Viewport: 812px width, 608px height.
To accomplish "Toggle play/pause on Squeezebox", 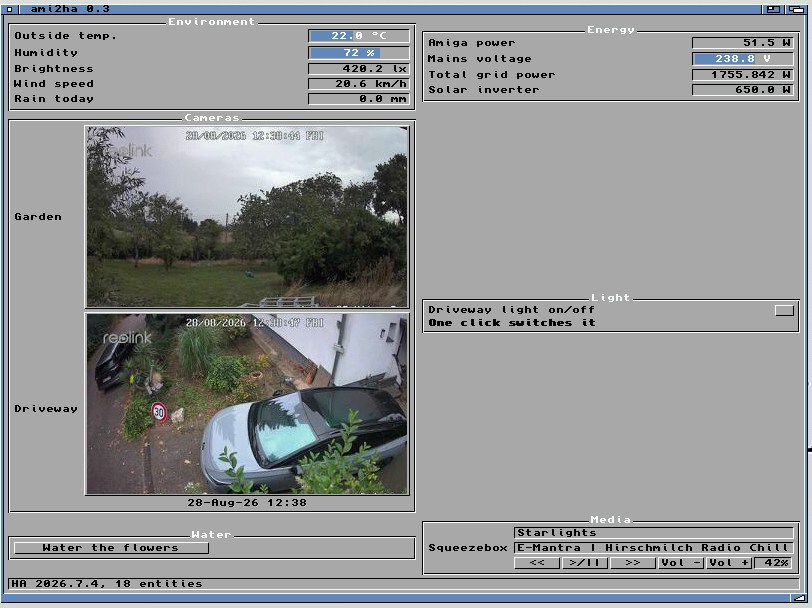I will [x=584, y=562].
